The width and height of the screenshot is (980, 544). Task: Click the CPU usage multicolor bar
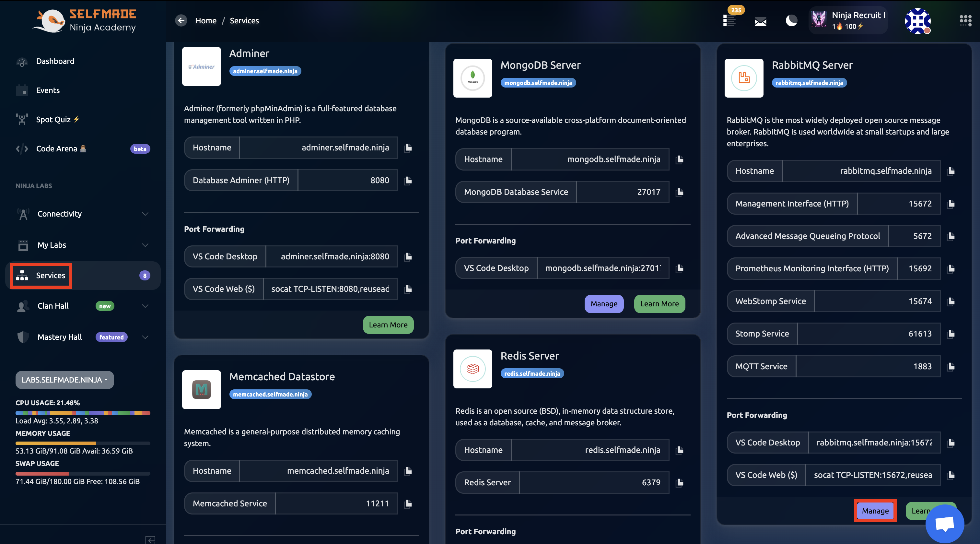[x=83, y=413]
